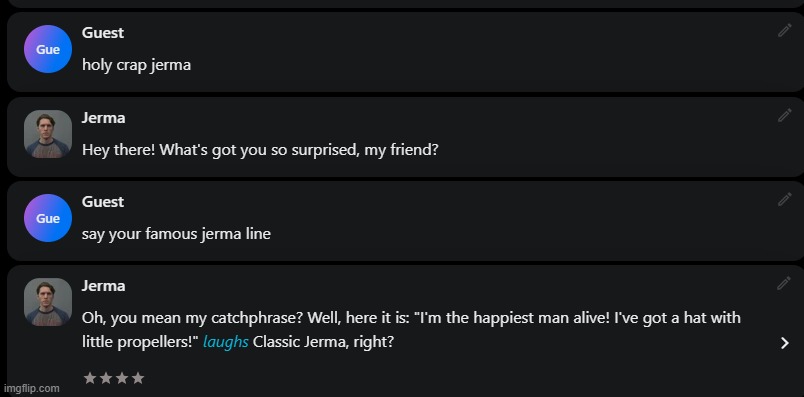
Task: Show the next response with the right chevron
Action: pyautogui.click(x=785, y=343)
